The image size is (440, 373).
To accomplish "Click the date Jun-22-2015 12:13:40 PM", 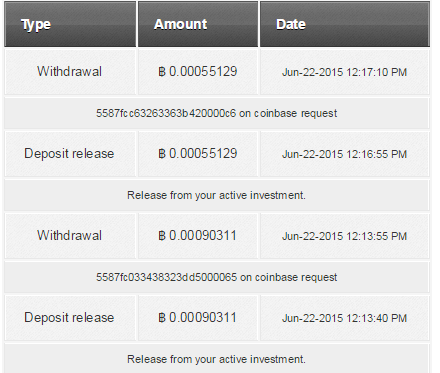I will 344,318.
